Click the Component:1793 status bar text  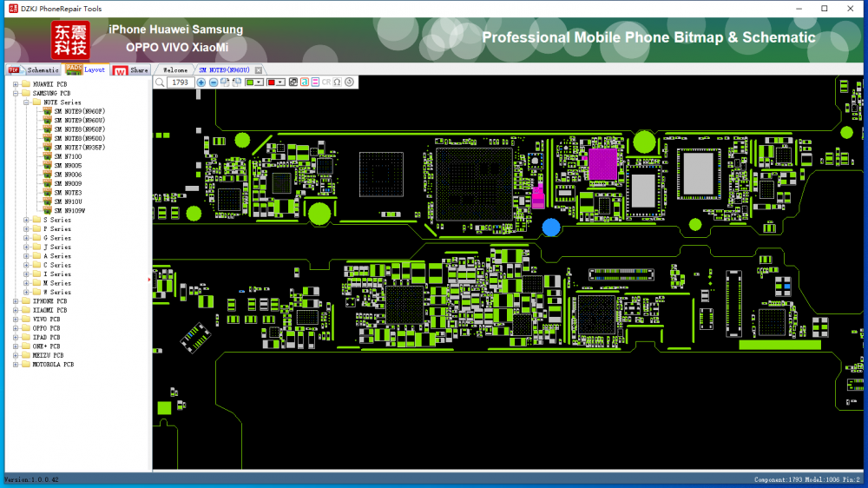[x=778, y=479]
